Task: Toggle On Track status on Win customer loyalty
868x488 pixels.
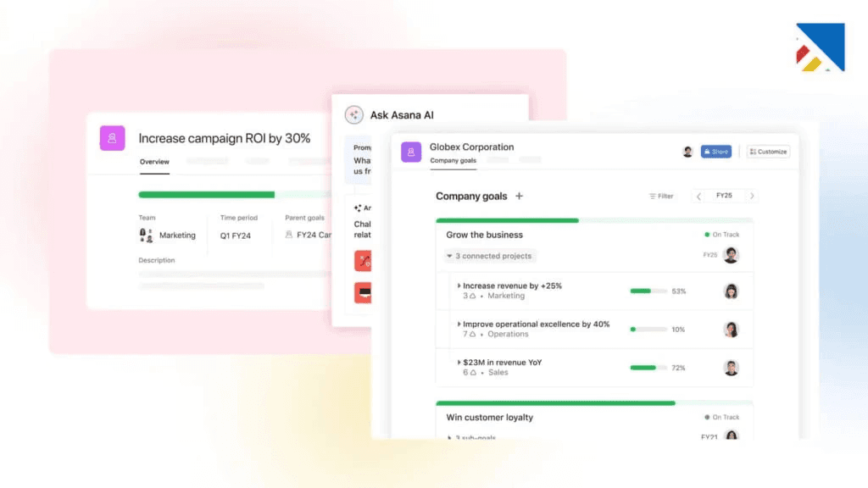Action: [x=708, y=417]
